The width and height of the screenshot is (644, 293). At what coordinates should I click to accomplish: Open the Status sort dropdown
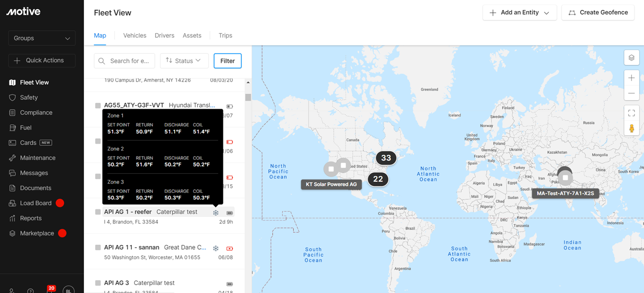click(184, 61)
